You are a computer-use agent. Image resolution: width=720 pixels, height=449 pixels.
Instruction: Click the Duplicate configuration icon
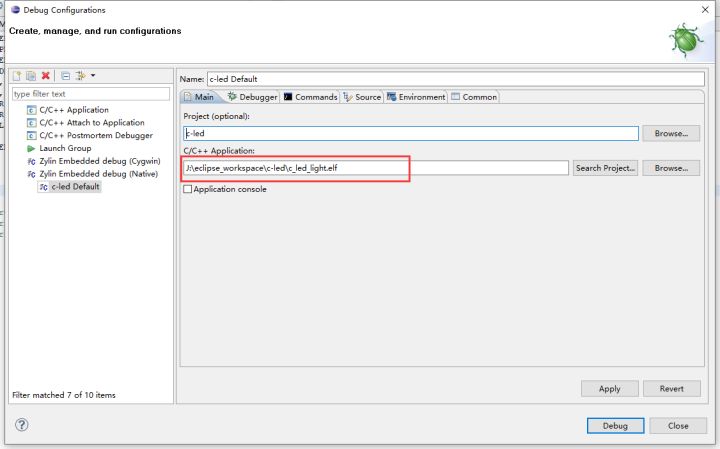point(31,76)
